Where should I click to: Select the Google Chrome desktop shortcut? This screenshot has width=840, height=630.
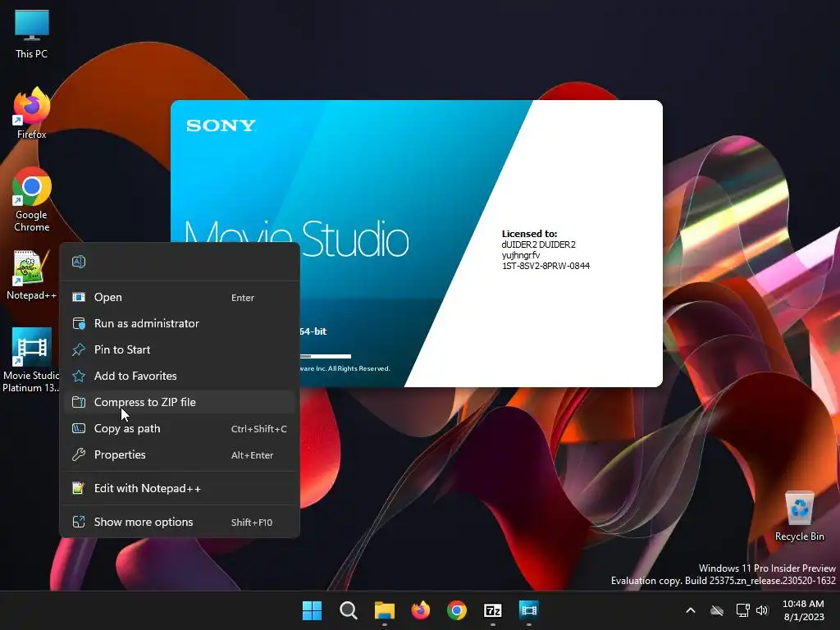click(x=32, y=199)
